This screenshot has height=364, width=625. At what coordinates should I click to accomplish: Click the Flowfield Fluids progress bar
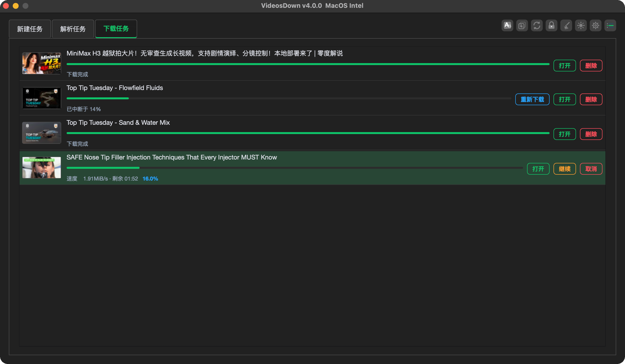[x=289, y=98]
